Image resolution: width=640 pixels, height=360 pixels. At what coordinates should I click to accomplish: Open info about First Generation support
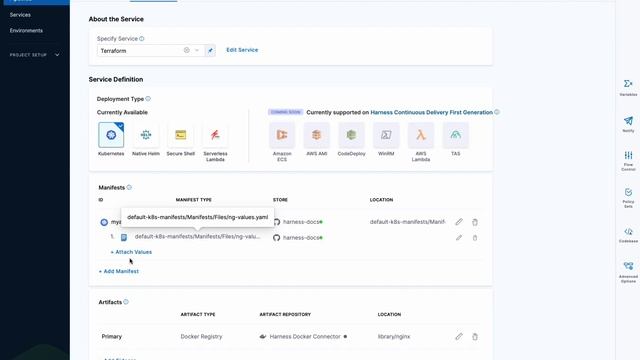[x=497, y=112]
